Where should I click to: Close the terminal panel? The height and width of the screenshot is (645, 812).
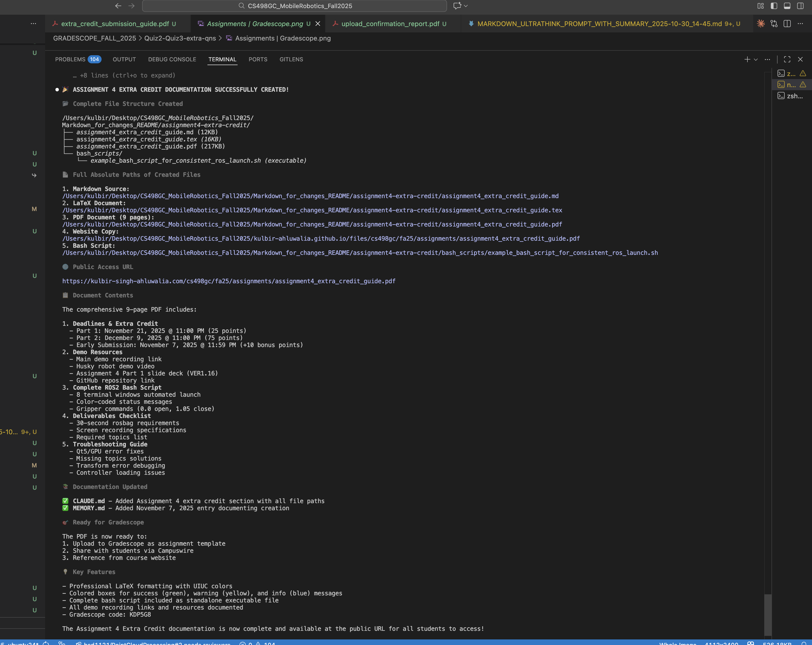800,60
